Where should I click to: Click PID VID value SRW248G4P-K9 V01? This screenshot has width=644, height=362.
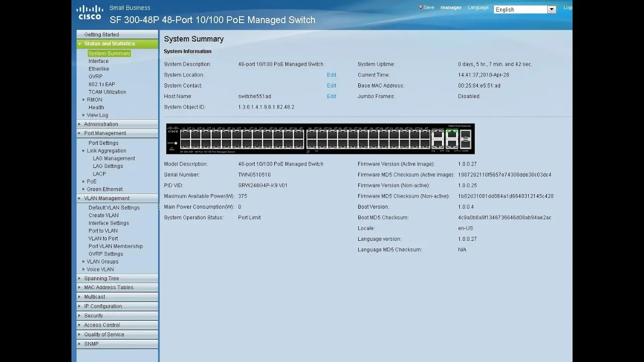263,186
